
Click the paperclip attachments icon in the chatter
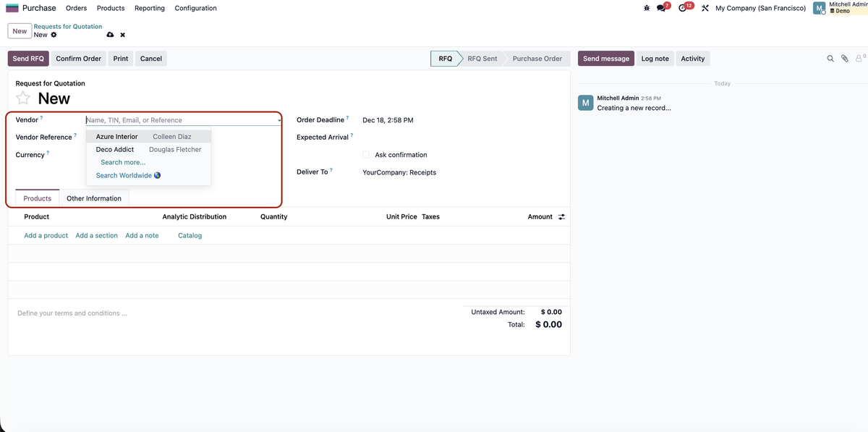(x=843, y=58)
